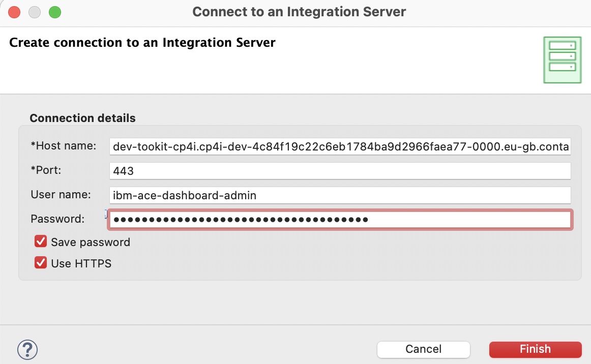Viewport: 591px width, 364px height.
Task: Click the dialog title Connect to an Integration Server
Action: [299, 11]
